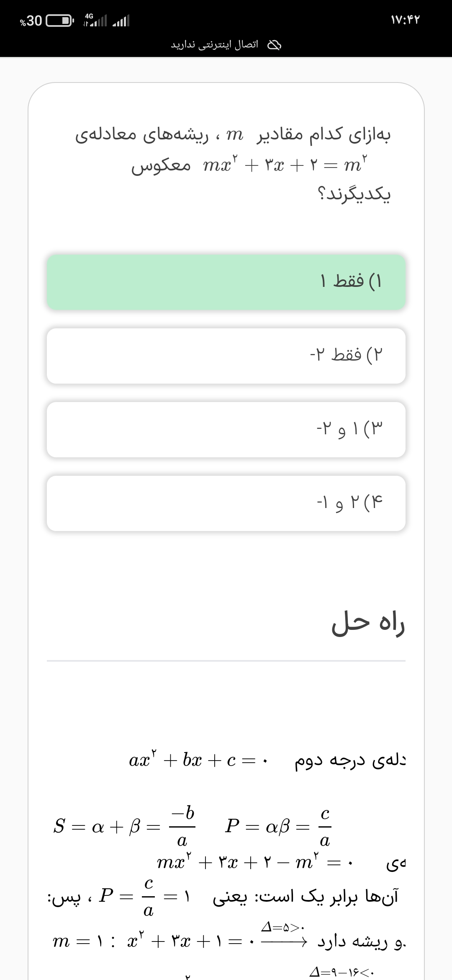Select answer option four '۲ و ۱-'
The height and width of the screenshot is (980, 452).
(x=226, y=503)
